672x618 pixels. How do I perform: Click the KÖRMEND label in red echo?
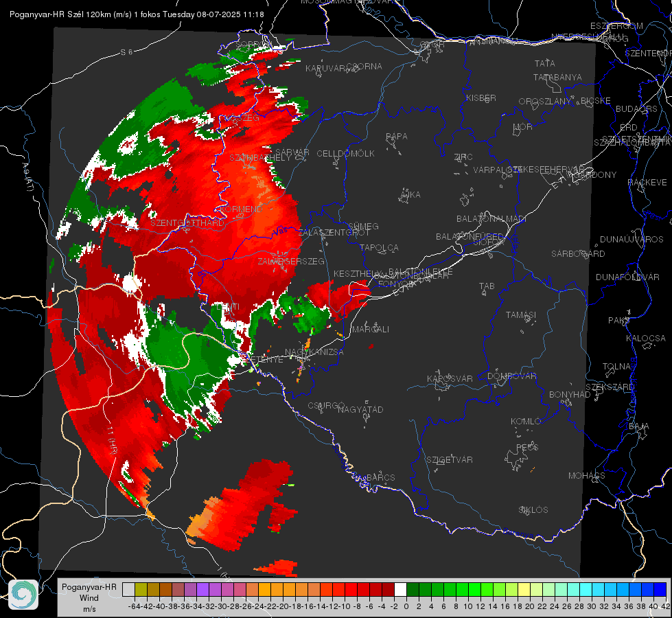(241, 209)
